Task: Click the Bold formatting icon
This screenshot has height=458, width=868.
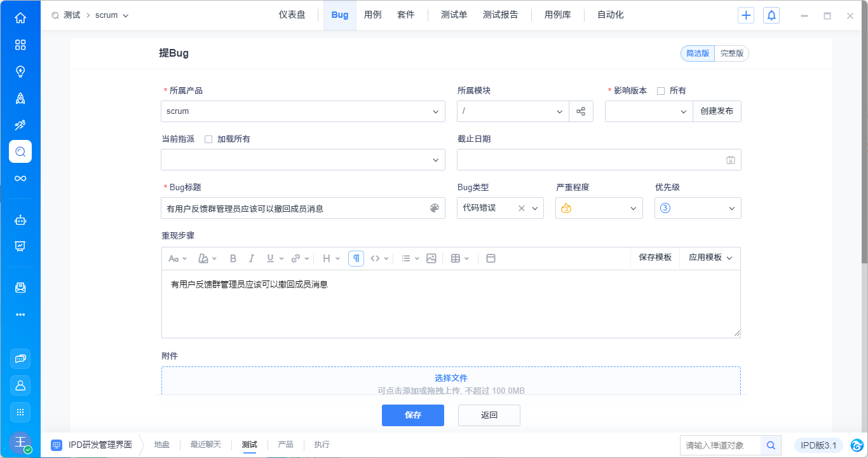Action: point(233,258)
